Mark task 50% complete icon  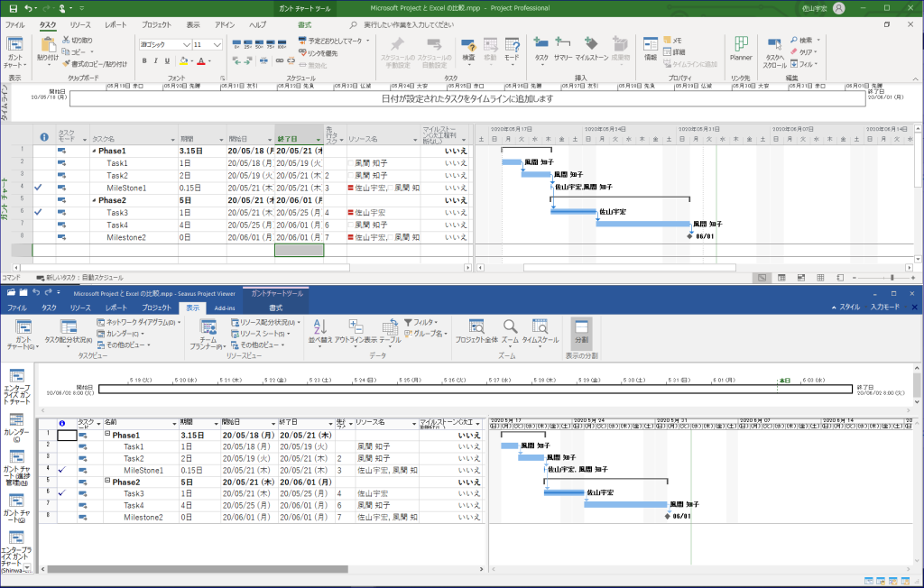[259, 45]
